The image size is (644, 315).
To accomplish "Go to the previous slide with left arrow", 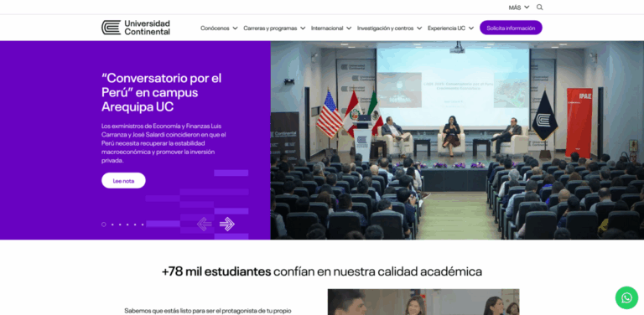I will click(204, 224).
